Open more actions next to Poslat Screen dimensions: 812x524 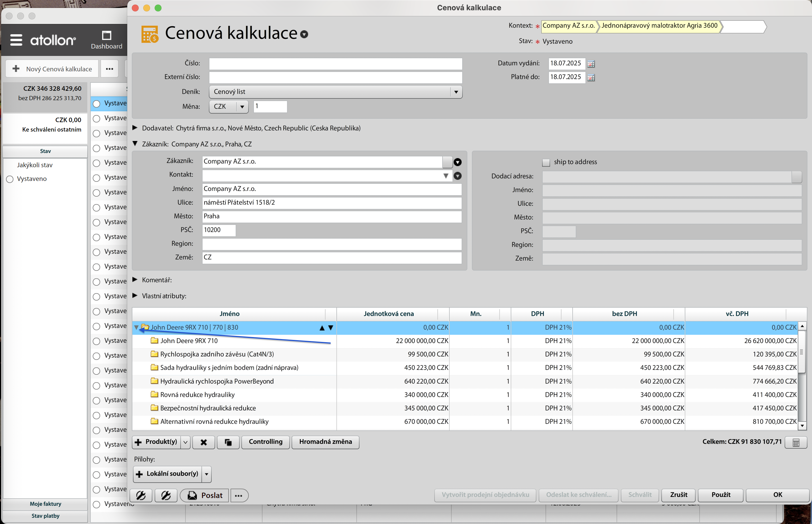pos(239,495)
